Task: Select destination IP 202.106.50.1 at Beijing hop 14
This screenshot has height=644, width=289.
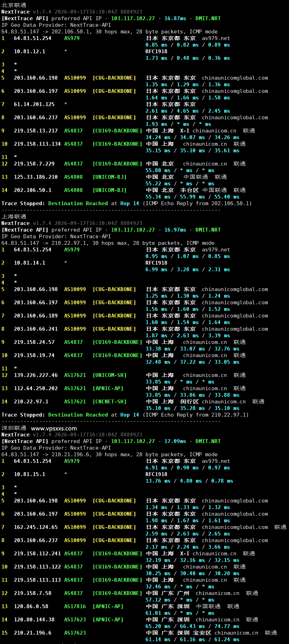Action: pos(33,190)
